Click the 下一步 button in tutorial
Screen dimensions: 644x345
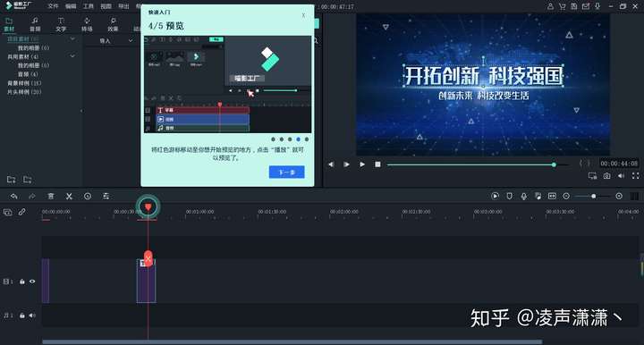(287, 172)
